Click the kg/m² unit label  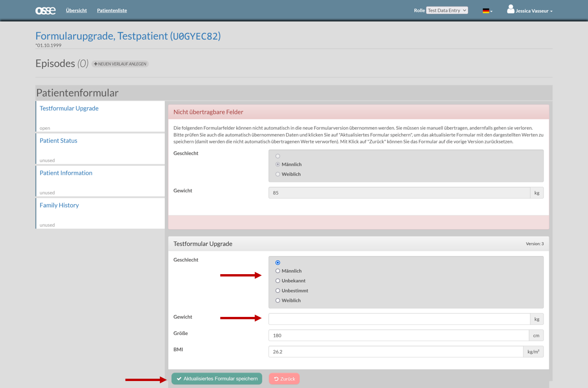(x=533, y=352)
